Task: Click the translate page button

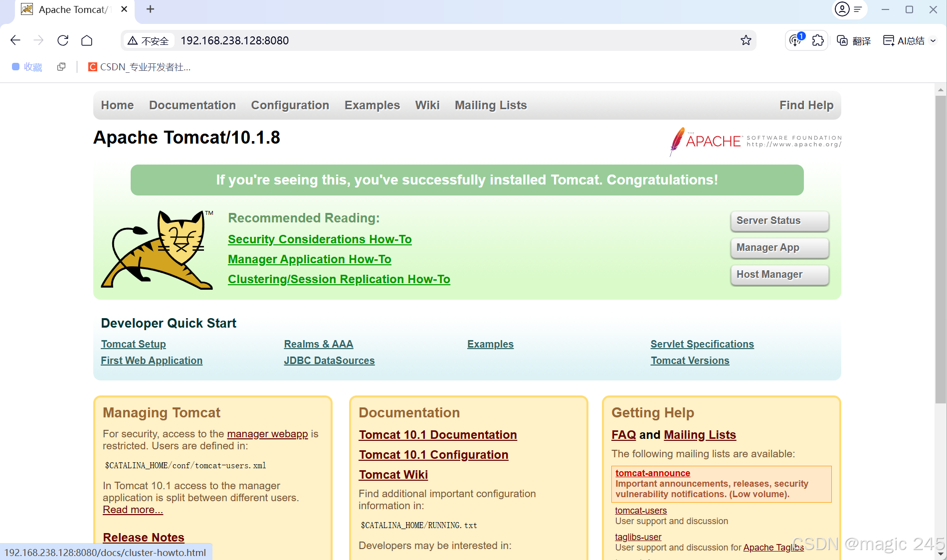Action: pos(854,41)
